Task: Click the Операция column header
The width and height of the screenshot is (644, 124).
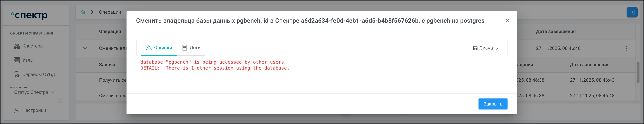Action: tap(110, 32)
